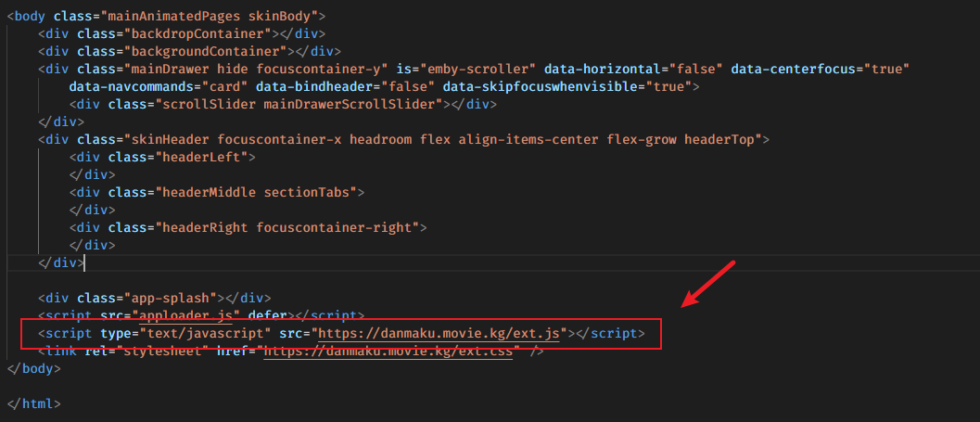980x422 pixels.
Task: Click the defer attribute on apploader script
Action: click(x=268, y=315)
